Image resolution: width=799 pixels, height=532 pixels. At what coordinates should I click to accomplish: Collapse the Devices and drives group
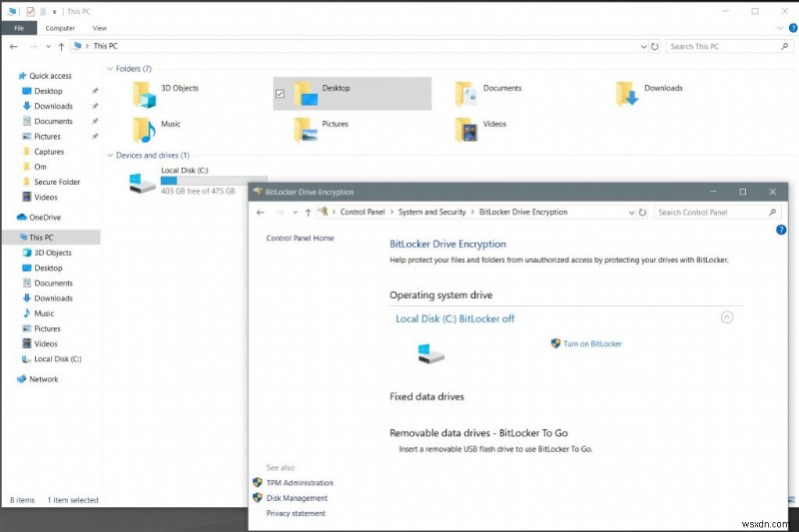click(110, 156)
